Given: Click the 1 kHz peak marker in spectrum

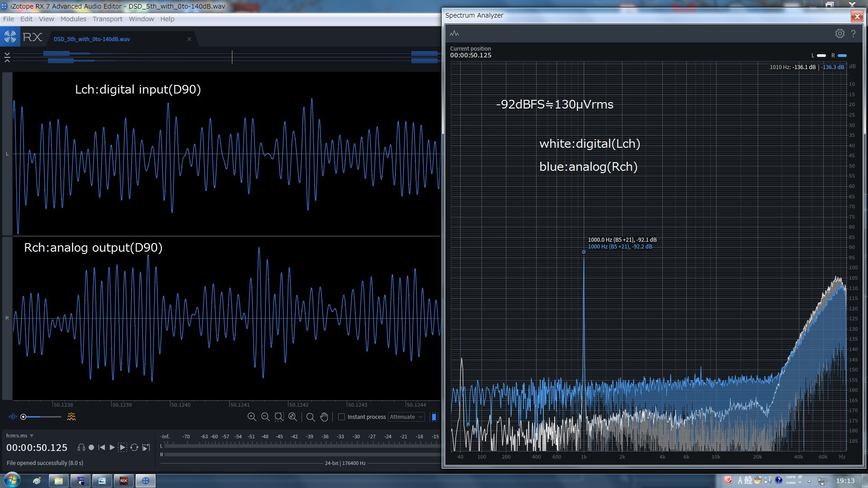Looking at the screenshot, I should pyautogui.click(x=584, y=252).
